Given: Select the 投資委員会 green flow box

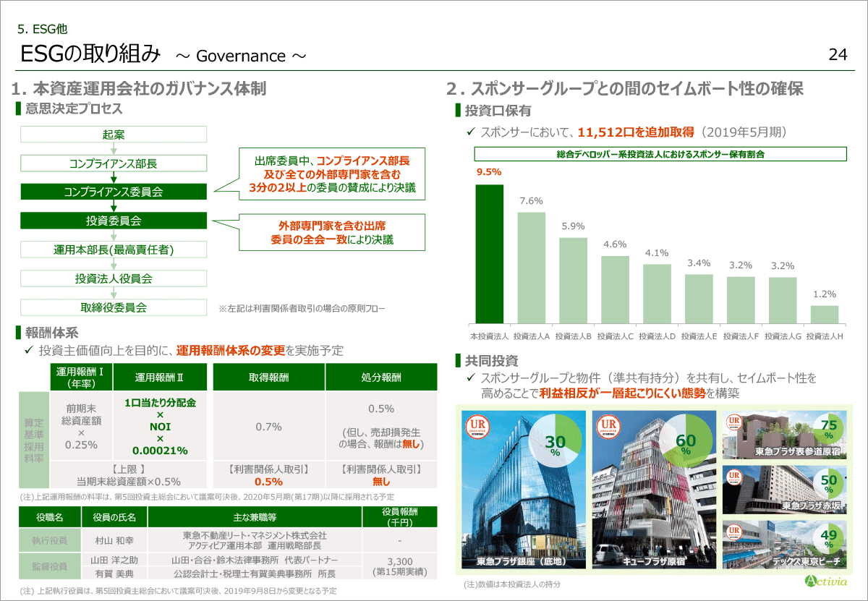Looking at the screenshot, I should pyautogui.click(x=114, y=221).
